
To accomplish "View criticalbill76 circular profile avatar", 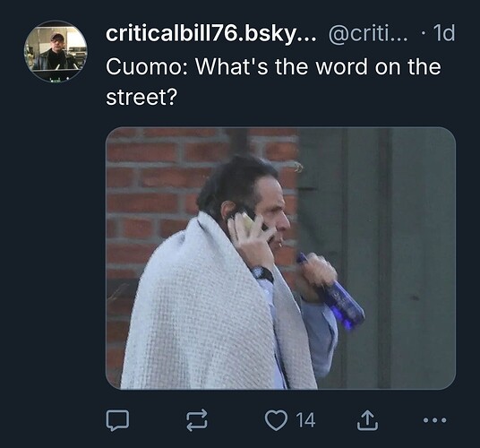I will point(56,52).
